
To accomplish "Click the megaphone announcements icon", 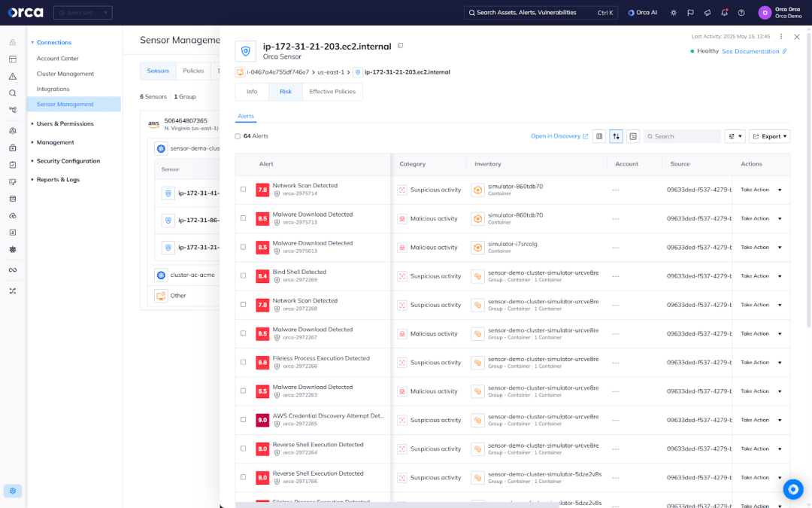I will click(x=707, y=13).
